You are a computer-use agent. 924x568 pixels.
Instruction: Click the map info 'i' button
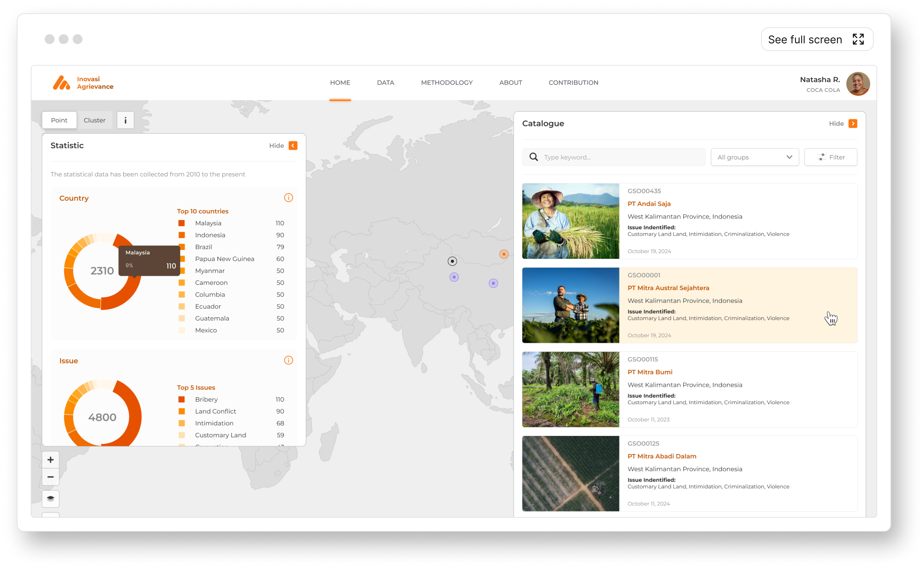(125, 120)
